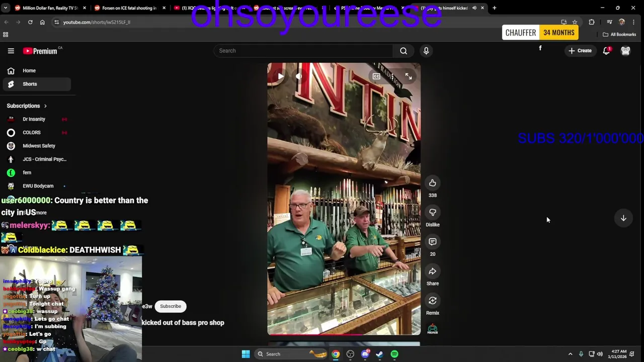Go to Home in the sidebar
Viewport: 644px width, 362px height.
36,71
